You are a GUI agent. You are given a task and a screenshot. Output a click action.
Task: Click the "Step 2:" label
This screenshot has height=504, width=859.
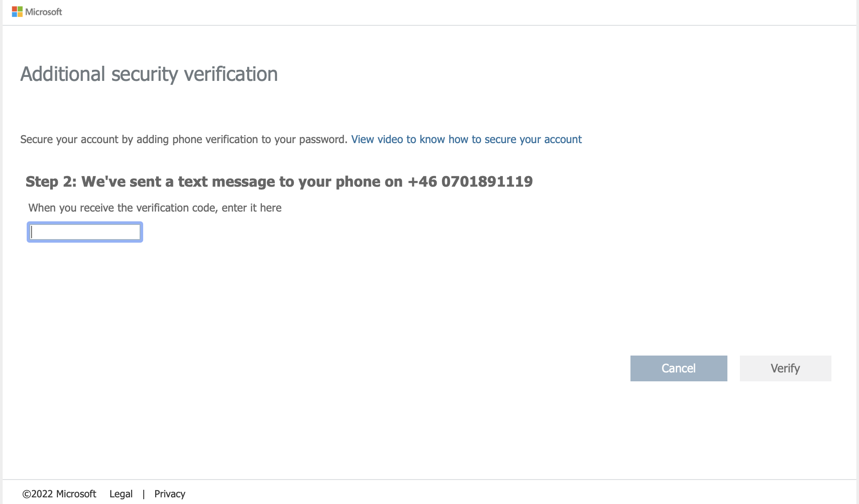click(x=51, y=182)
